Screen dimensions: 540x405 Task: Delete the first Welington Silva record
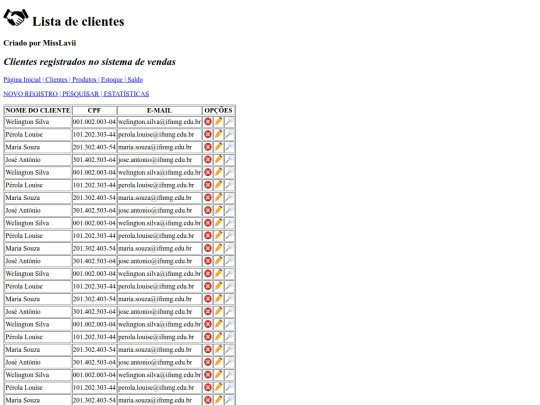coord(208,122)
